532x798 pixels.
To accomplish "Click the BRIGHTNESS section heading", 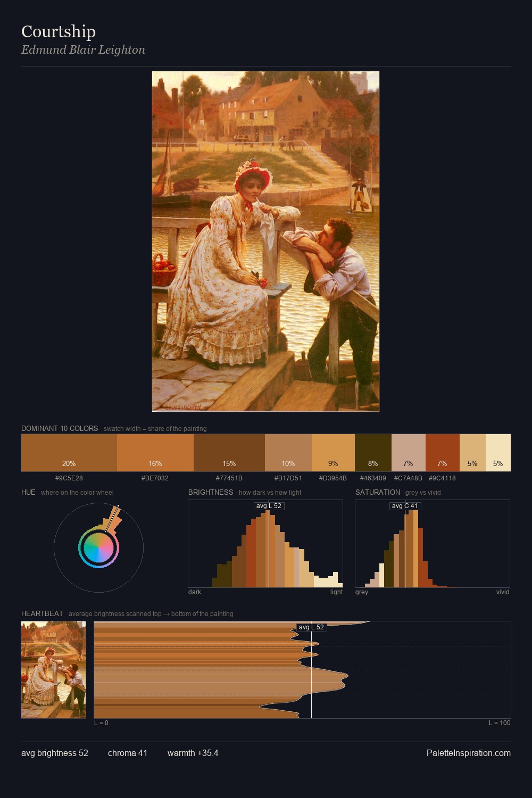I will pos(211,492).
